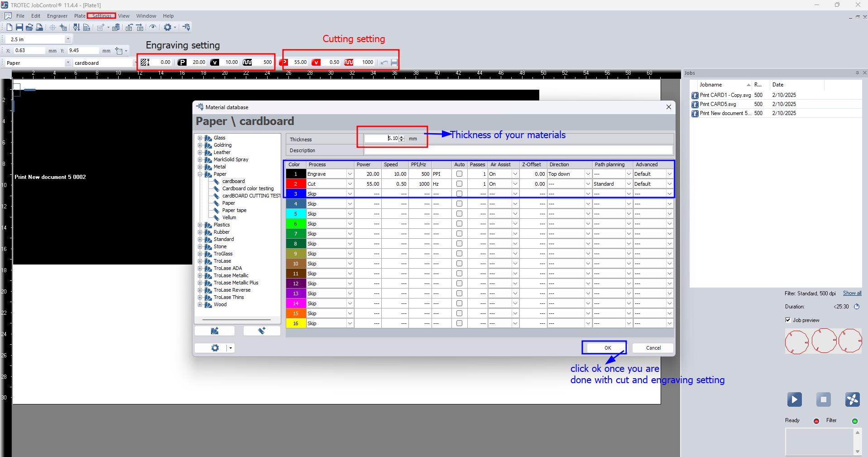Image resolution: width=868 pixels, height=457 pixels.
Task: Toggle Auto checkbox for color 6 row
Action: point(459,224)
